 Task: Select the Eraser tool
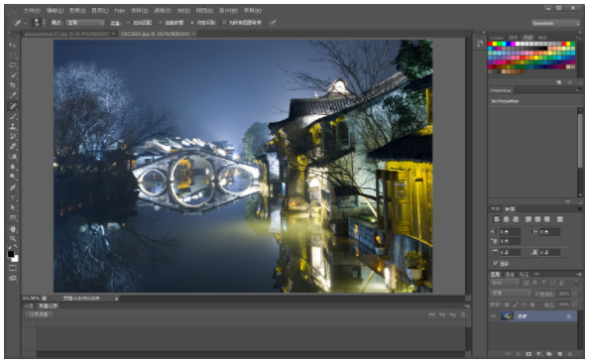click(13, 147)
